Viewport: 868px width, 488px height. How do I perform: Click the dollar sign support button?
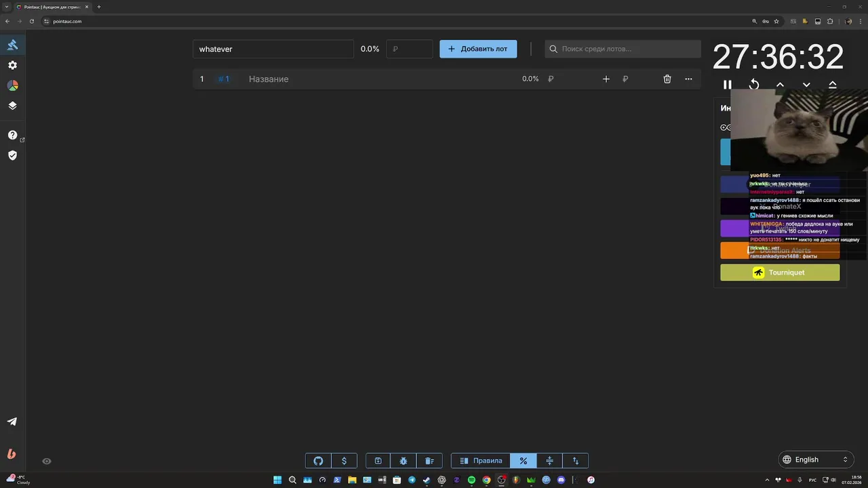(344, 461)
